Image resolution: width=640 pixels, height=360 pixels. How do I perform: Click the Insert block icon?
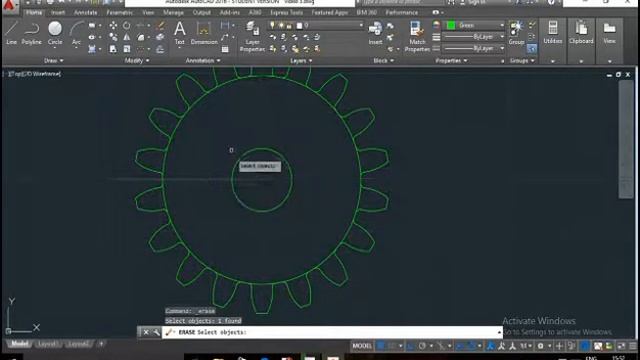click(375, 33)
